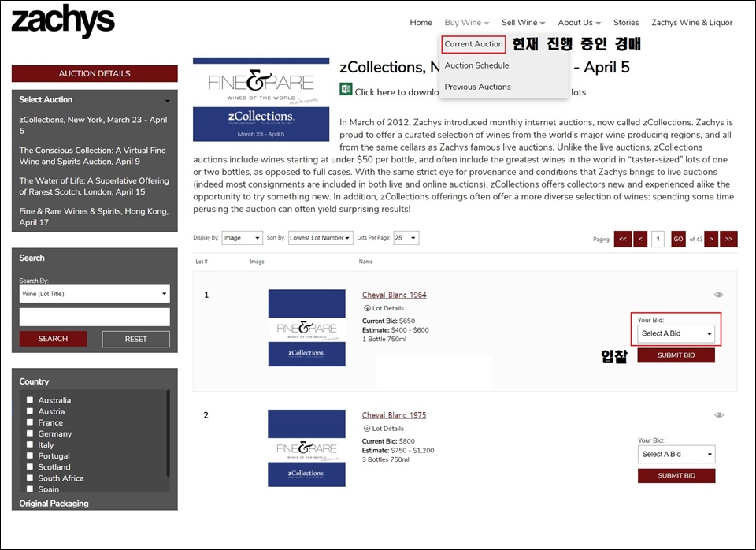Click the SEARCH button
This screenshot has width=756, height=550.
tap(53, 339)
